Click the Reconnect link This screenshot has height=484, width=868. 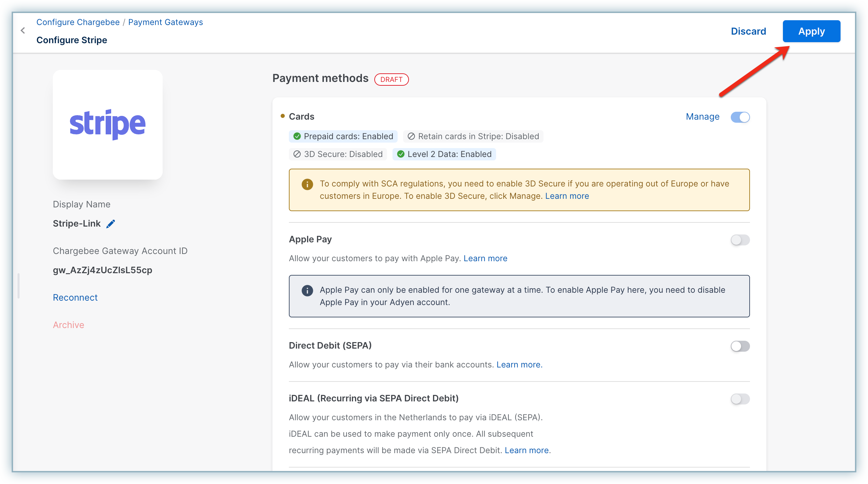click(75, 298)
